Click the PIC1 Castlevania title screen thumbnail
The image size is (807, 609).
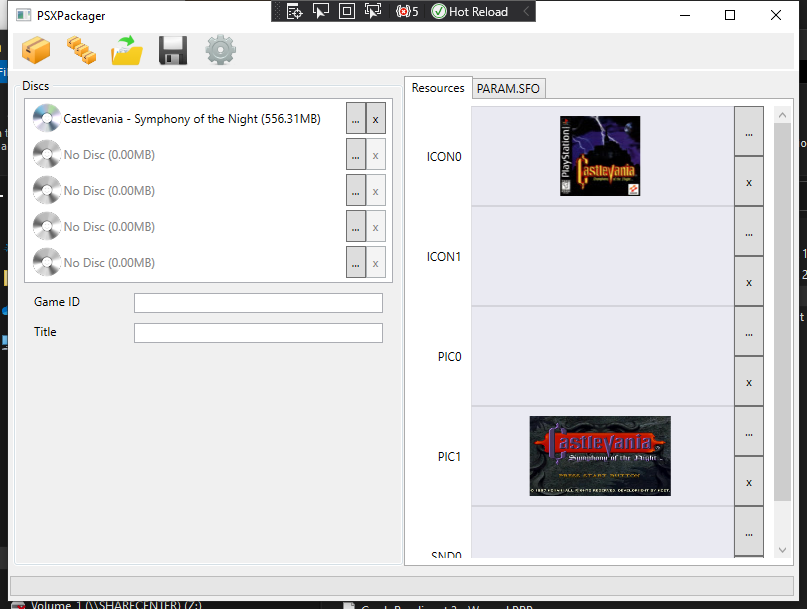click(x=600, y=456)
